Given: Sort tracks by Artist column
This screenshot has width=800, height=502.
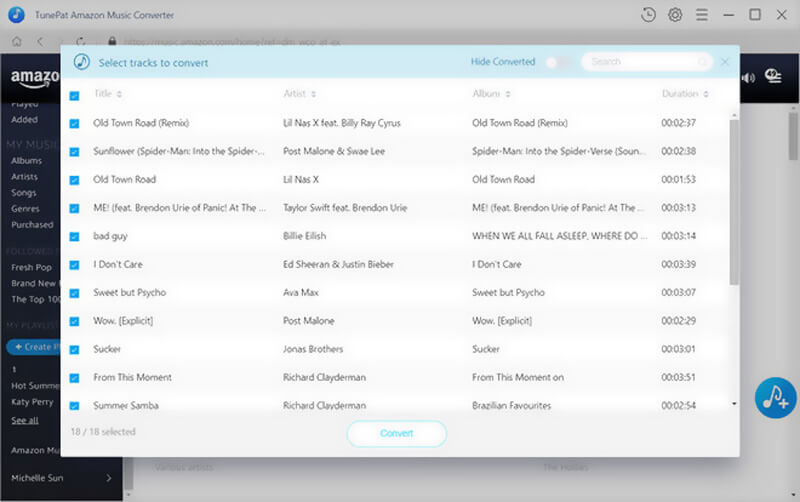Looking at the screenshot, I should [300, 93].
